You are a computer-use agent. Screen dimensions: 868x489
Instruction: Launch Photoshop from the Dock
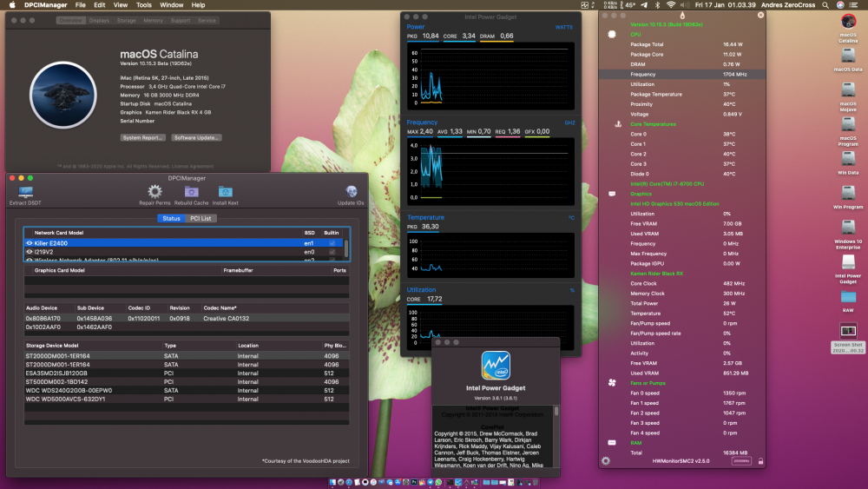(414, 482)
